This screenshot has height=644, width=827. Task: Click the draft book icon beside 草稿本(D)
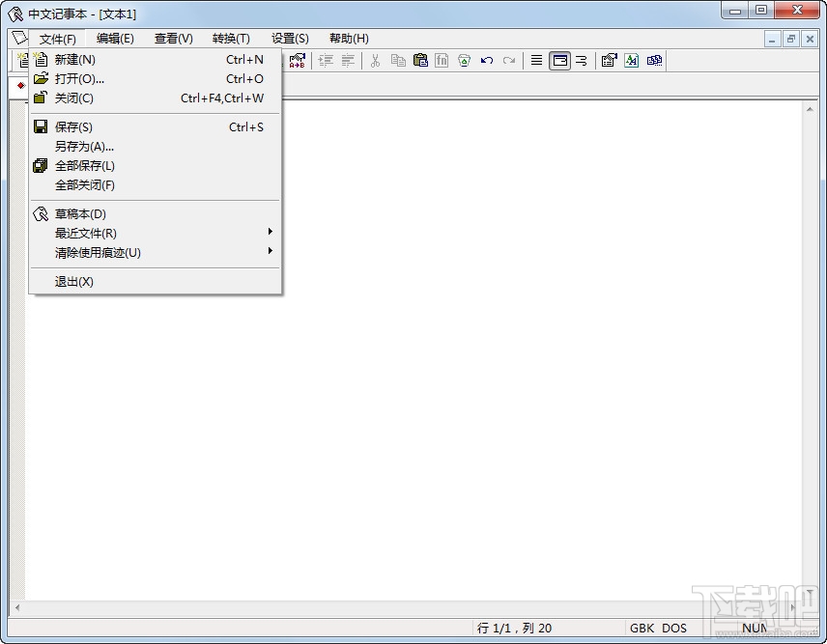tap(41, 214)
